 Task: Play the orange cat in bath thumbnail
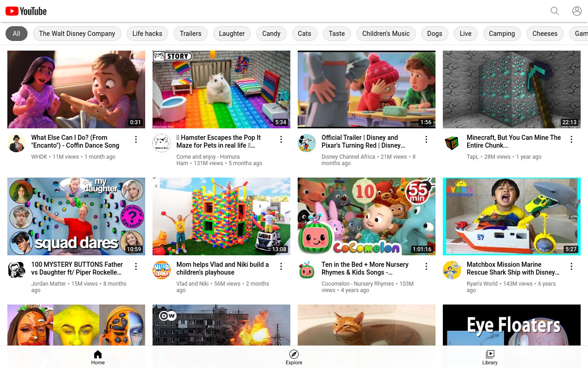[x=367, y=325]
